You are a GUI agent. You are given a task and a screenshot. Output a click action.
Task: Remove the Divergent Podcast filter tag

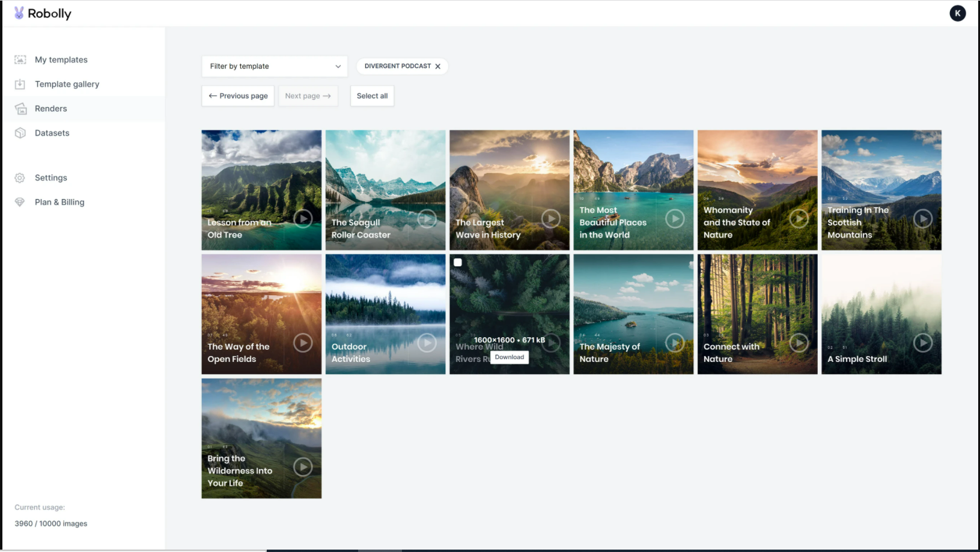[x=437, y=66]
